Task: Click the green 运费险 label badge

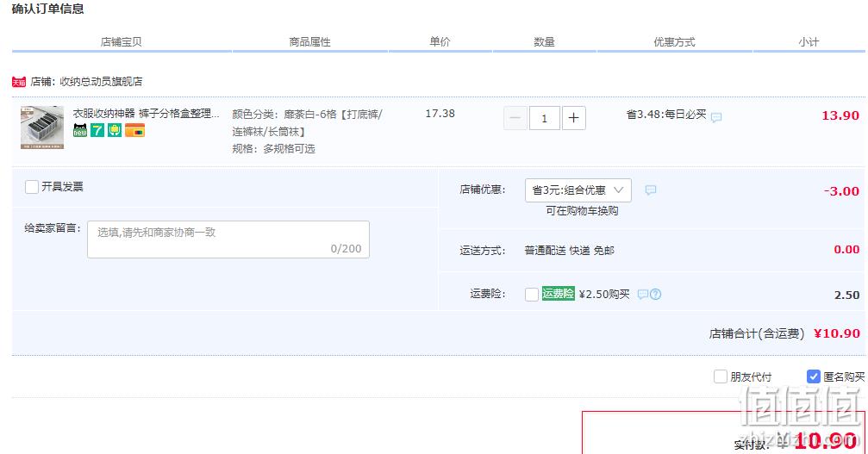Action: [558, 294]
